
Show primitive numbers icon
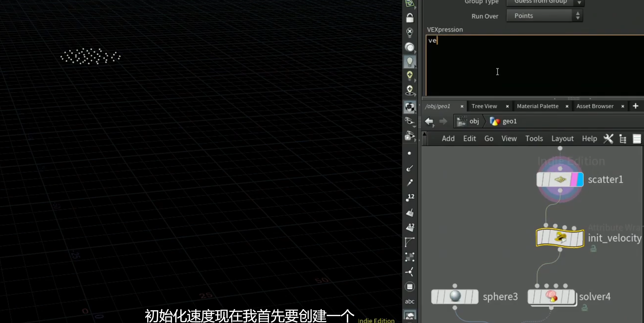(x=410, y=227)
